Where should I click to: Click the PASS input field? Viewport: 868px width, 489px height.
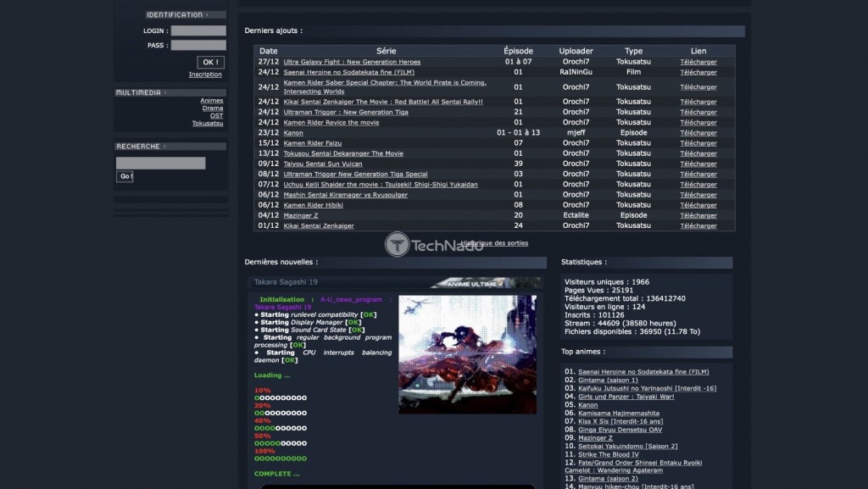coord(198,45)
